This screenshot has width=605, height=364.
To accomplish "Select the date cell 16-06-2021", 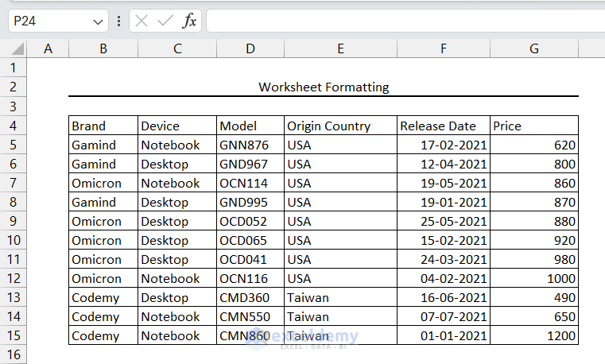I will click(444, 297).
